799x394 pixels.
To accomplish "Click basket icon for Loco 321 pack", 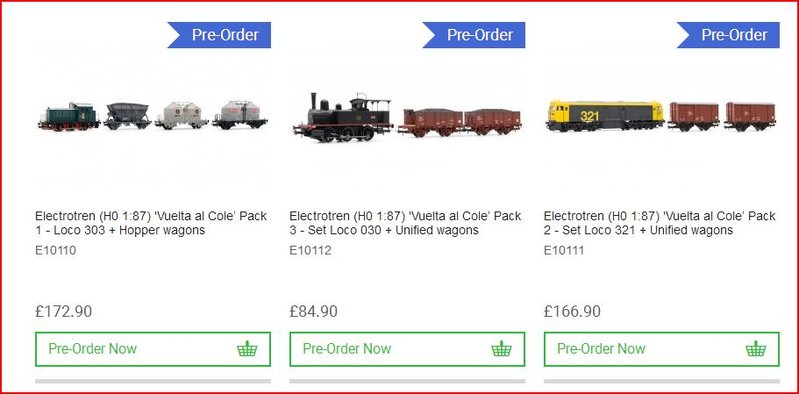I will [756, 349].
